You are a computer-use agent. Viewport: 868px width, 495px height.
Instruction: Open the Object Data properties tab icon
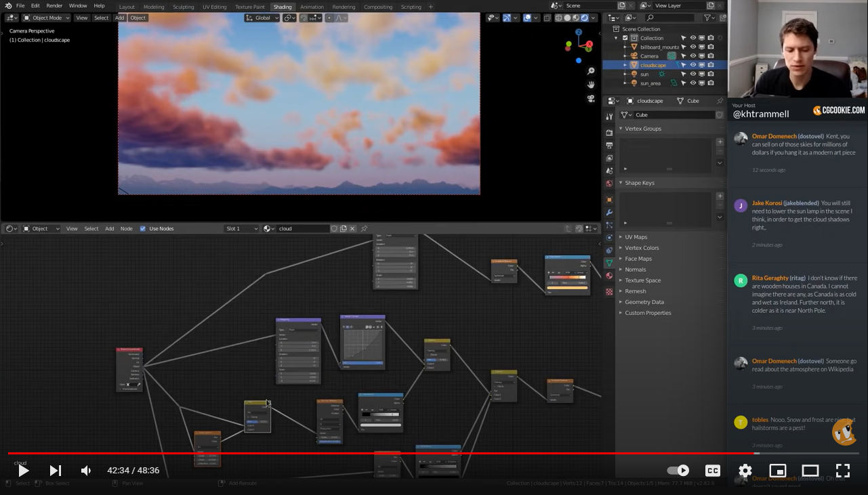[609, 263]
